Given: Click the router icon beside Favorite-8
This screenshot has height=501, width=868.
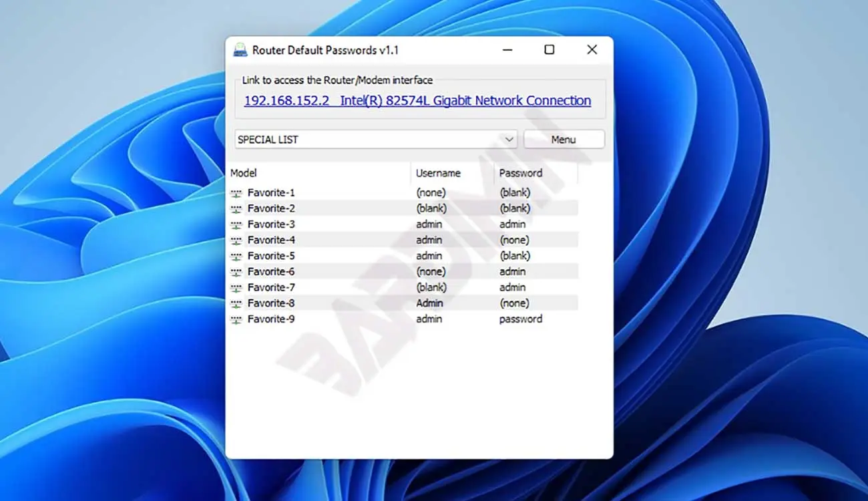Looking at the screenshot, I should coord(236,304).
